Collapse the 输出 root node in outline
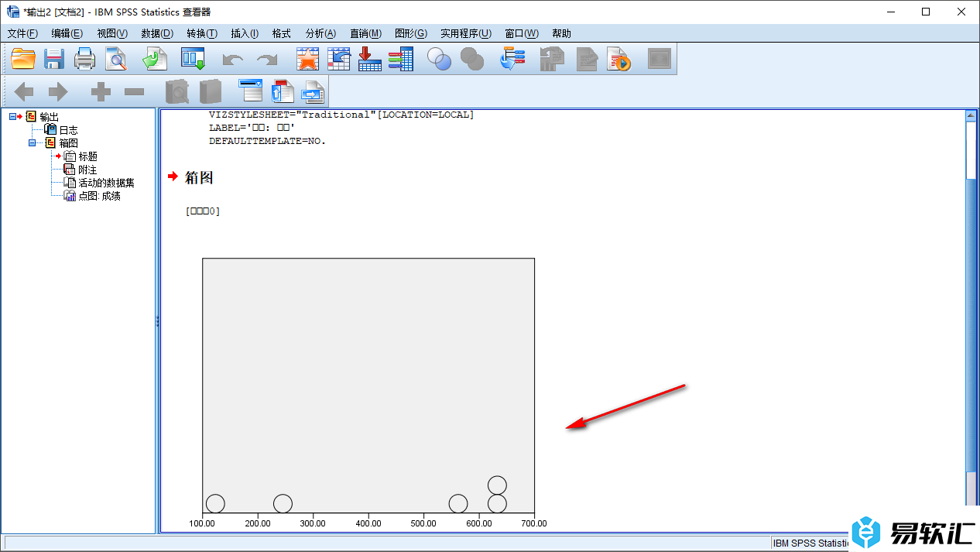 [x=13, y=117]
